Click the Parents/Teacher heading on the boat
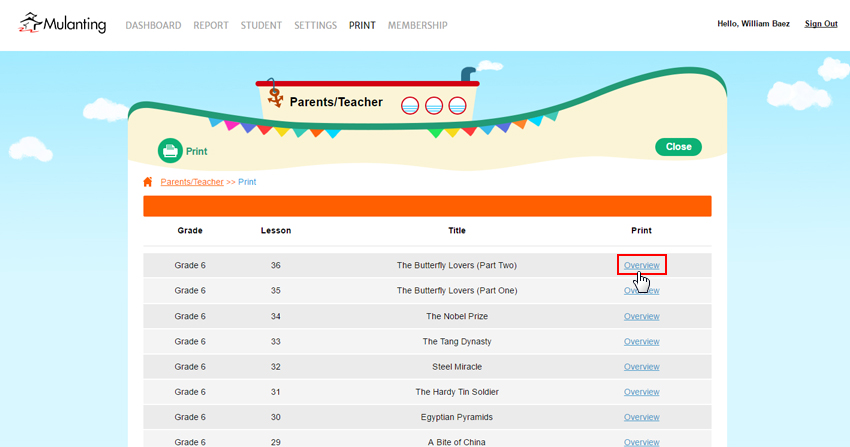 pos(336,102)
